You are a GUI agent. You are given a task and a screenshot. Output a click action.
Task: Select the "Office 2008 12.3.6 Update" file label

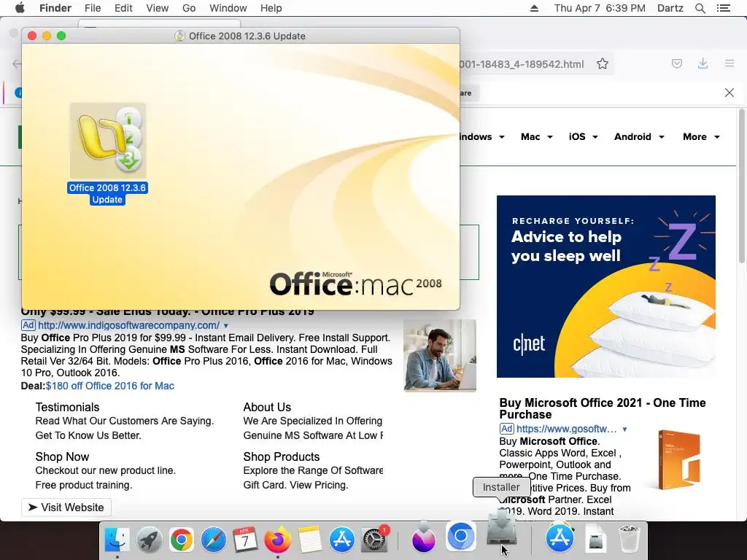tap(107, 193)
